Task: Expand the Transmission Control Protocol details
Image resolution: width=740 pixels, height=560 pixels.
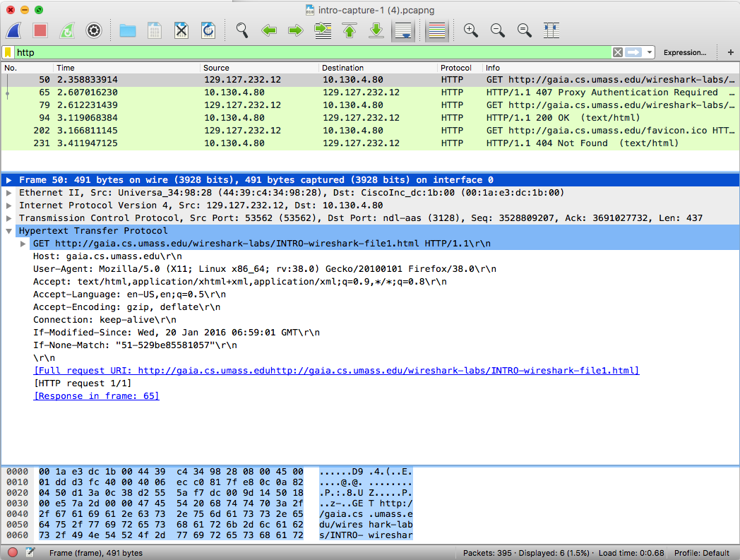Action: 7,219
